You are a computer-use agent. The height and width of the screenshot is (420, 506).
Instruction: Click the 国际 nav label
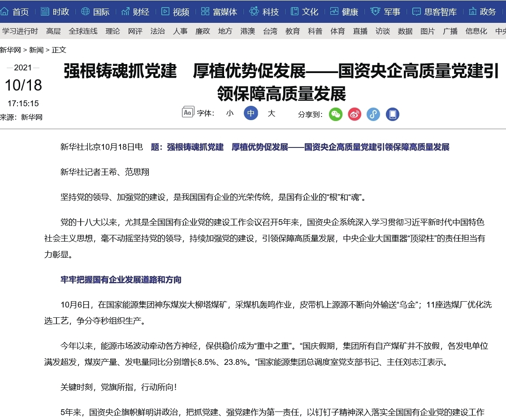coord(101,12)
